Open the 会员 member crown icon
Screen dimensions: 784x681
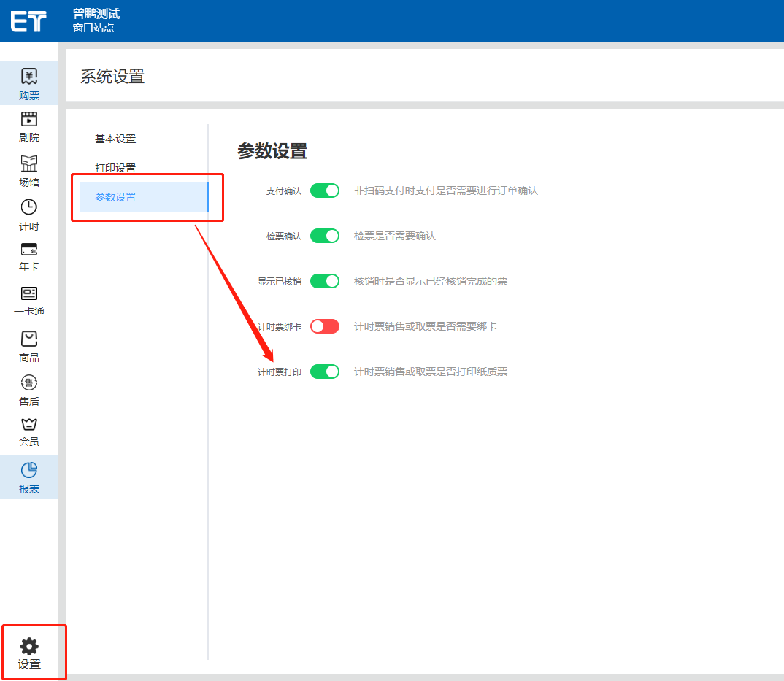29,425
